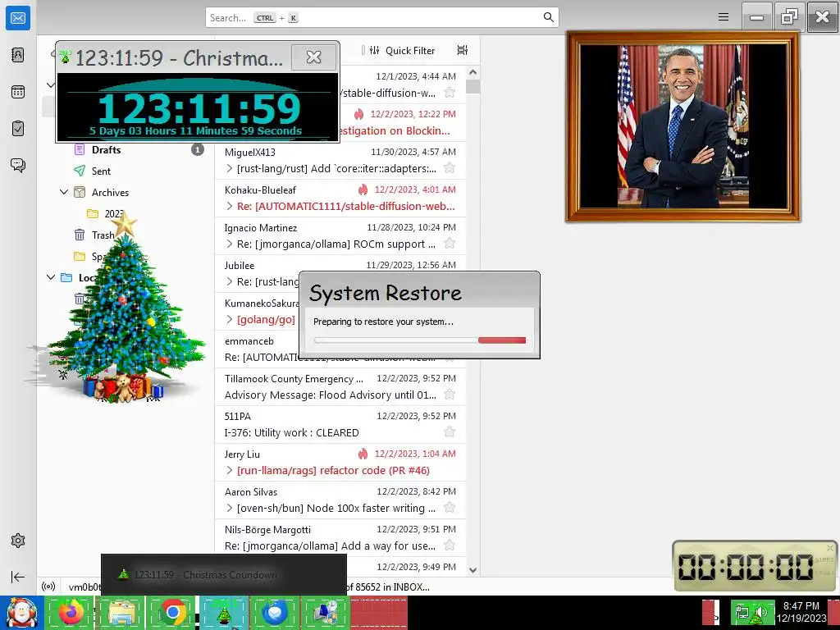Click the online status icon in status bar

pos(48,587)
